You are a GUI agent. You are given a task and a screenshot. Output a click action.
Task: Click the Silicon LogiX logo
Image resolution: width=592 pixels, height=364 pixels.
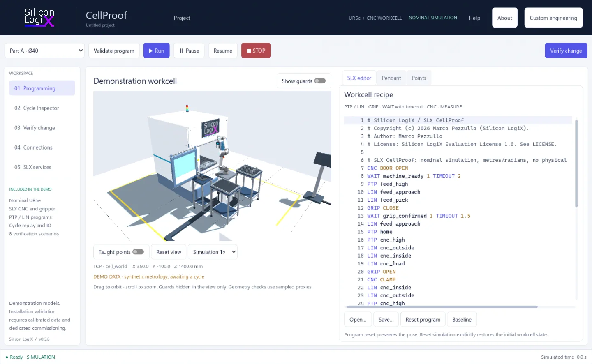coord(39,18)
